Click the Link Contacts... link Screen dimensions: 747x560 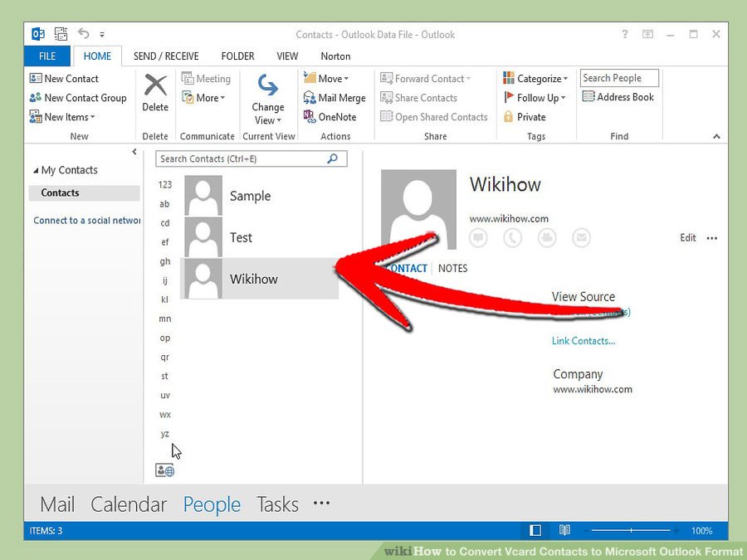pyautogui.click(x=583, y=341)
